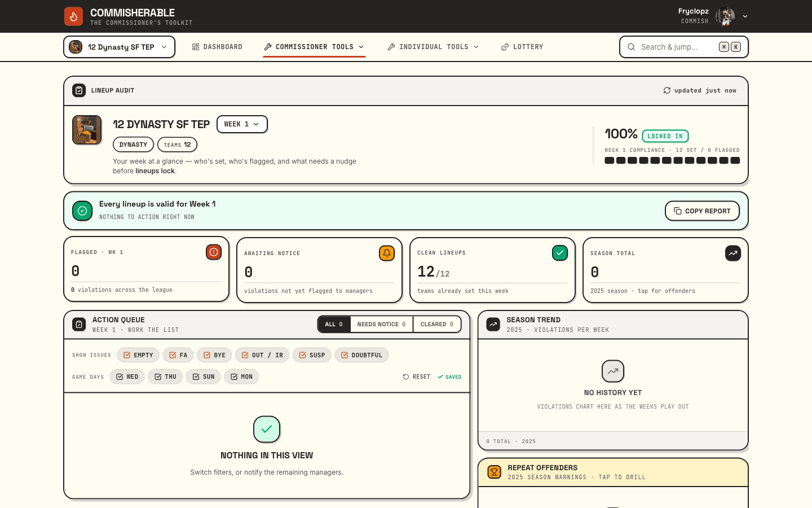Click the season total trend arrow icon
Screen dimensions: 812x508
click(733, 253)
